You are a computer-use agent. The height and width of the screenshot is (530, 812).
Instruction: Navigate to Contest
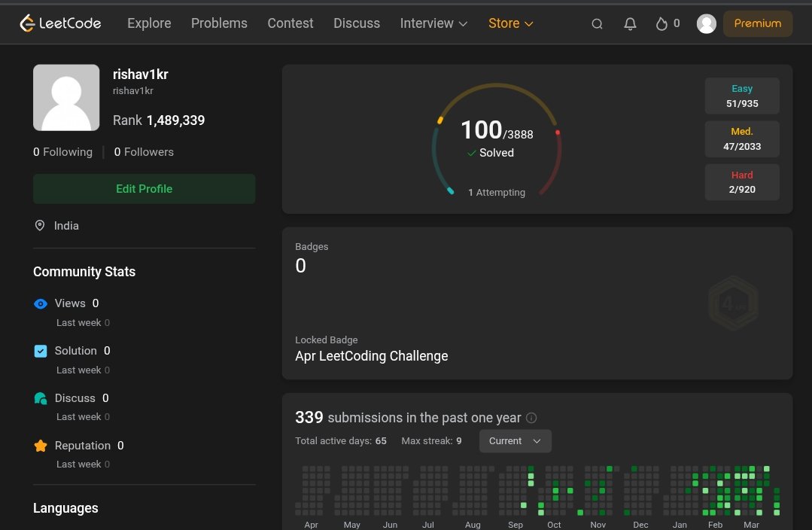coord(290,23)
